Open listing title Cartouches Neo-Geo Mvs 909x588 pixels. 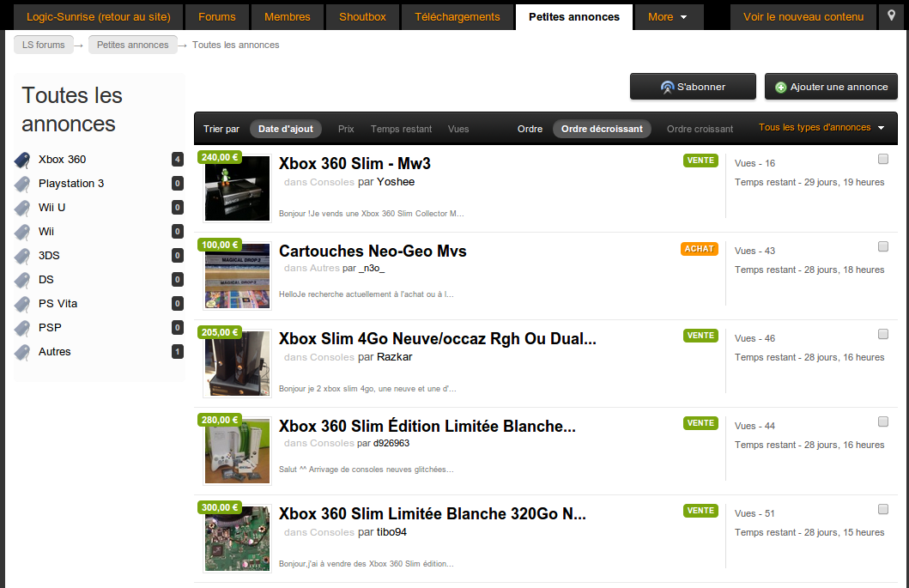[373, 252]
